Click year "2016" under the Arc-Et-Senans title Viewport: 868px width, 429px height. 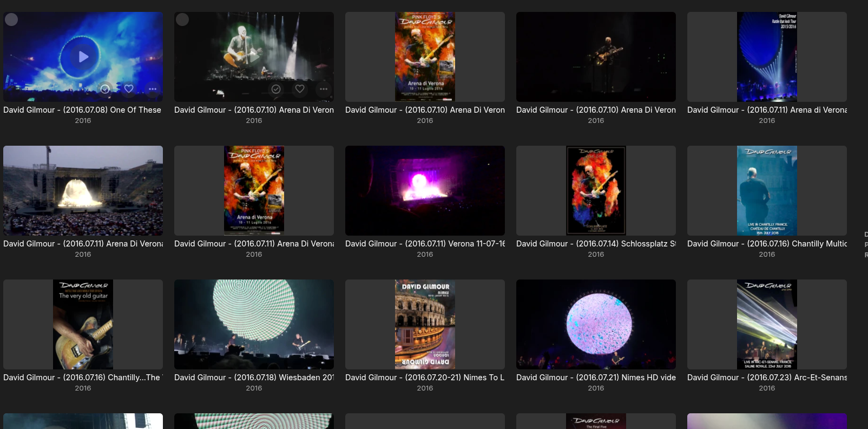[x=767, y=388]
